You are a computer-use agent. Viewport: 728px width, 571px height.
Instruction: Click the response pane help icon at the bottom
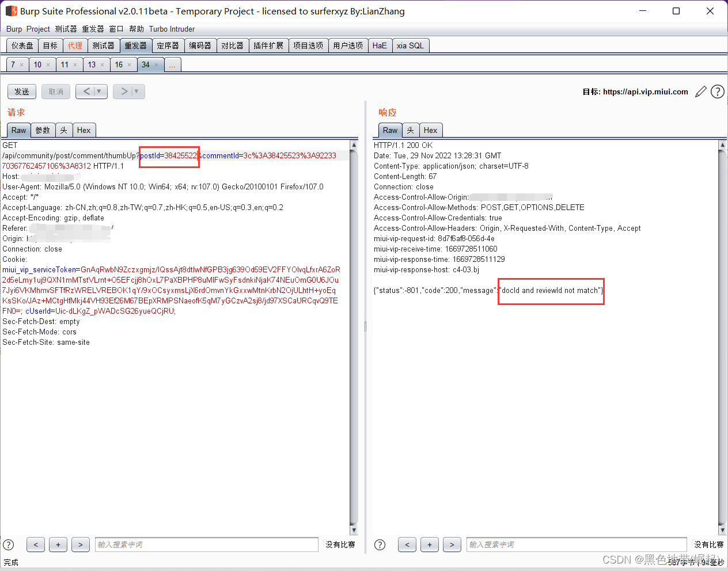tap(380, 545)
